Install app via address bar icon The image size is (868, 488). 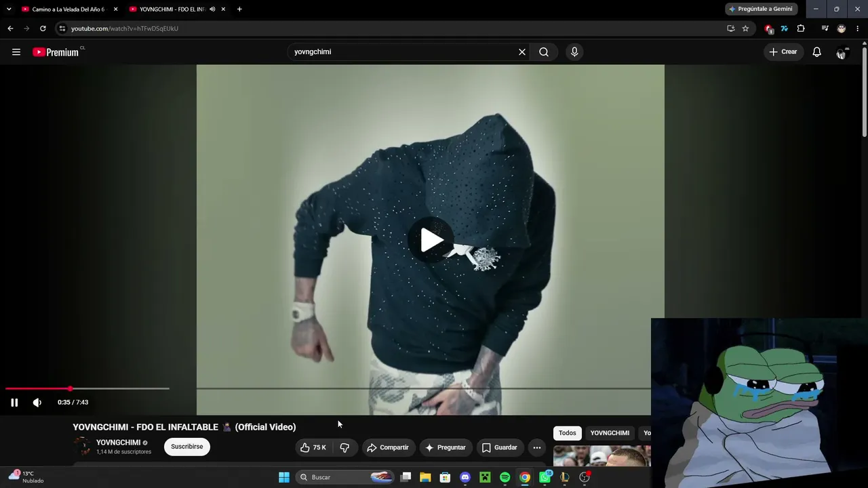pyautogui.click(x=730, y=28)
